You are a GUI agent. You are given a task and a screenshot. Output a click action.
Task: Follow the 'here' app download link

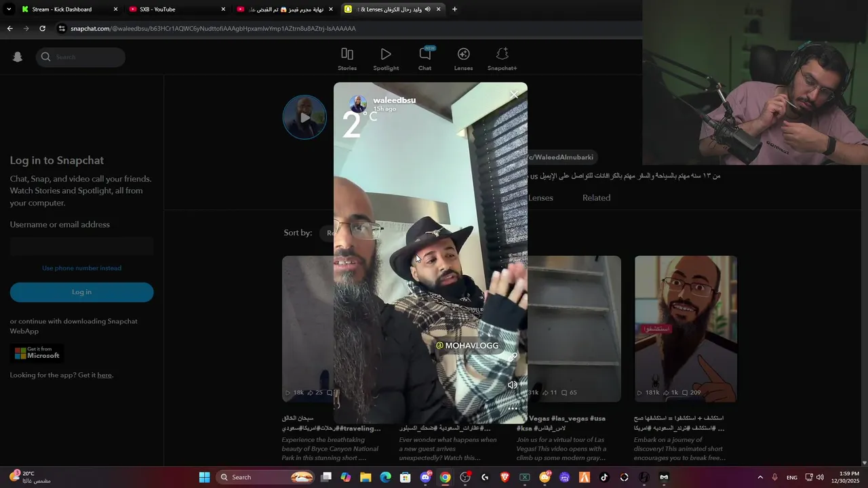[x=104, y=375]
